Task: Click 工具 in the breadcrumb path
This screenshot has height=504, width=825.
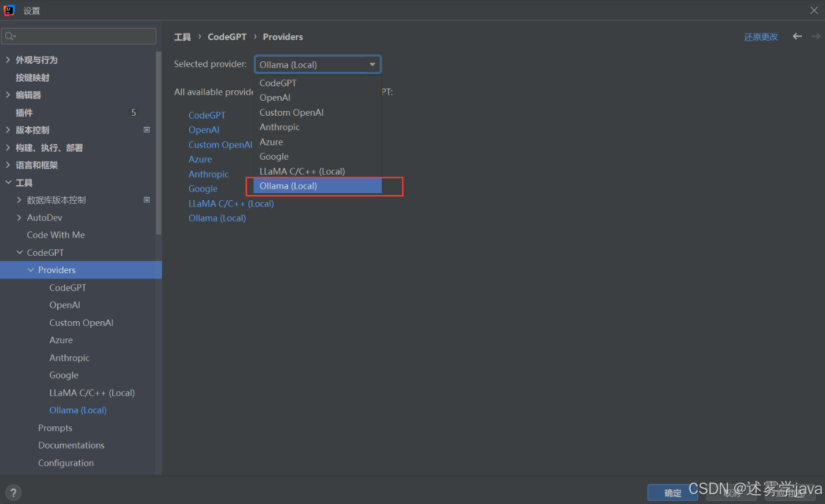Action: pos(182,37)
